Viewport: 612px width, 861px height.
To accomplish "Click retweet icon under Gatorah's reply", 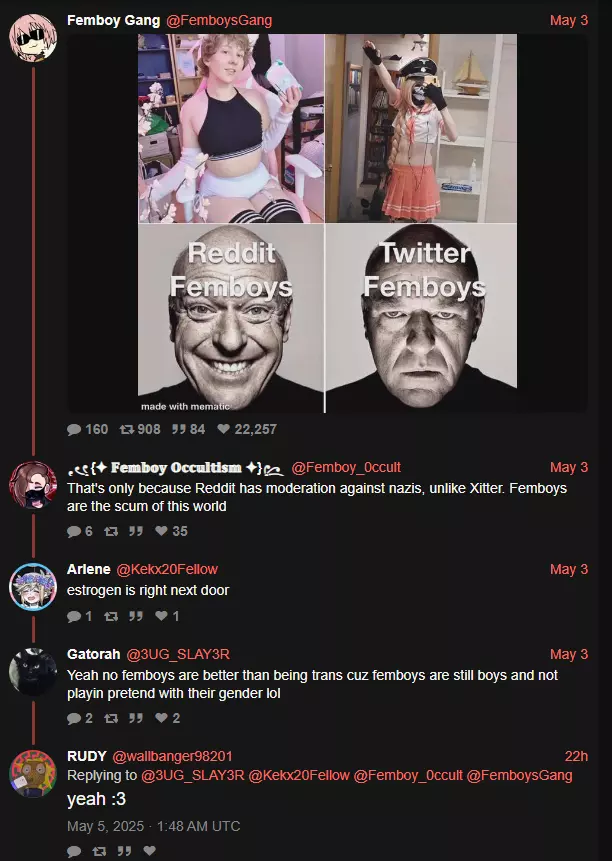I will pyautogui.click(x=111, y=718).
